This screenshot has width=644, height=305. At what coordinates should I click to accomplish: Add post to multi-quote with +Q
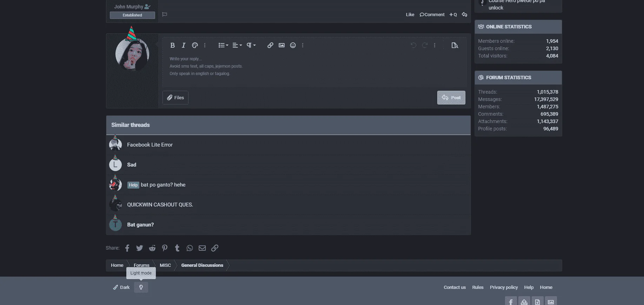coord(453,14)
